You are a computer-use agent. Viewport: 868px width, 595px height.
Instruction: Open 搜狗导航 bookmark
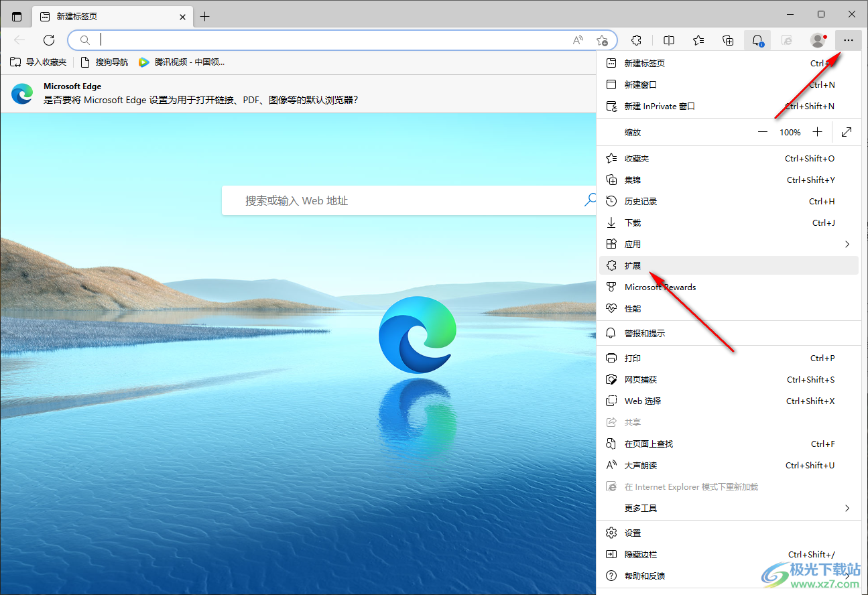pyautogui.click(x=104, y=62)
